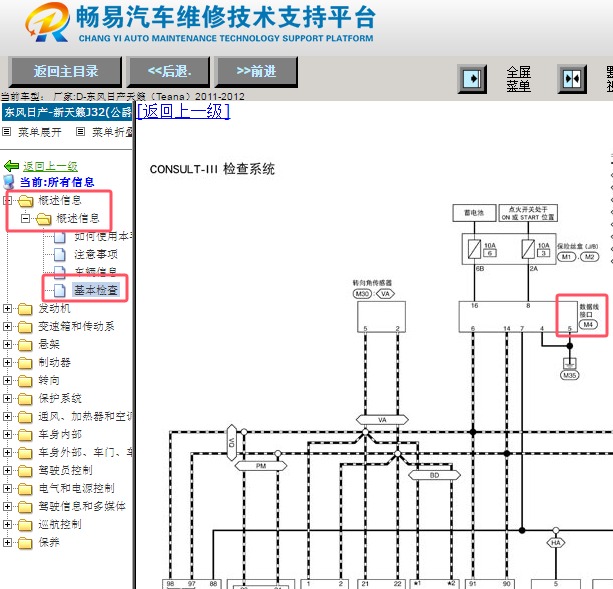
Task: Open the 如何使用本 document item
Action: click(x=103, y=236)
